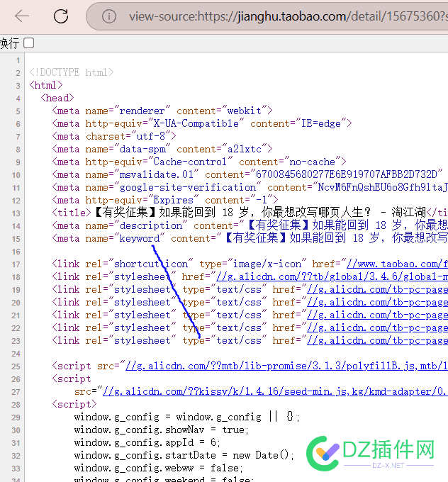448x482 pixels.
Task: Click the Expires meta line
Action: pos(165,200)
